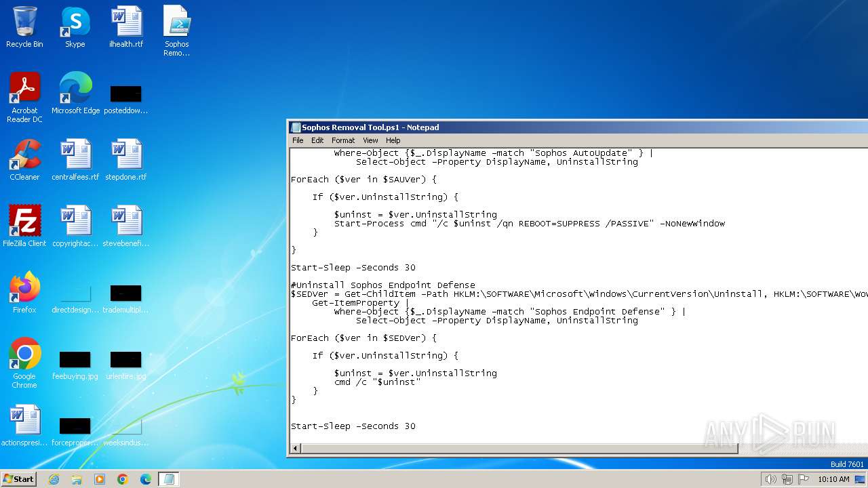This screenshot has height=488, width=868.
Task: Open Windows Explorer folder on taskbar
Action: pyautogui.click(x=77, y=479)
